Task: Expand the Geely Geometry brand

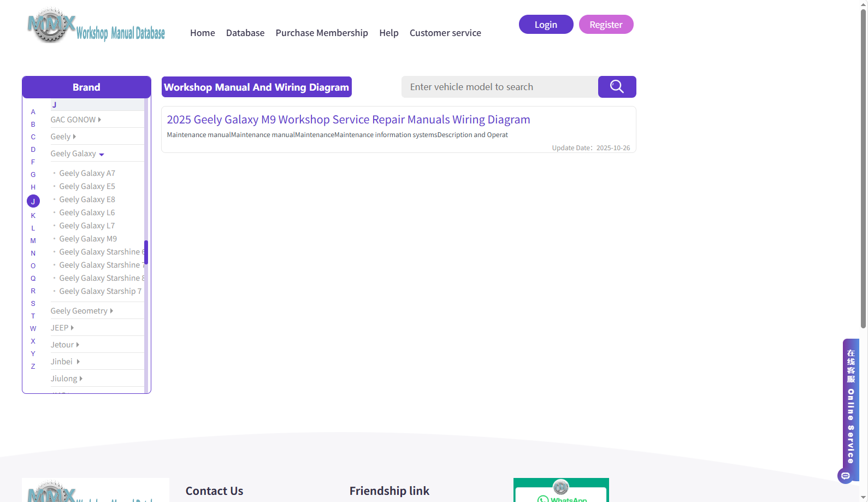Action: point(82,311)
